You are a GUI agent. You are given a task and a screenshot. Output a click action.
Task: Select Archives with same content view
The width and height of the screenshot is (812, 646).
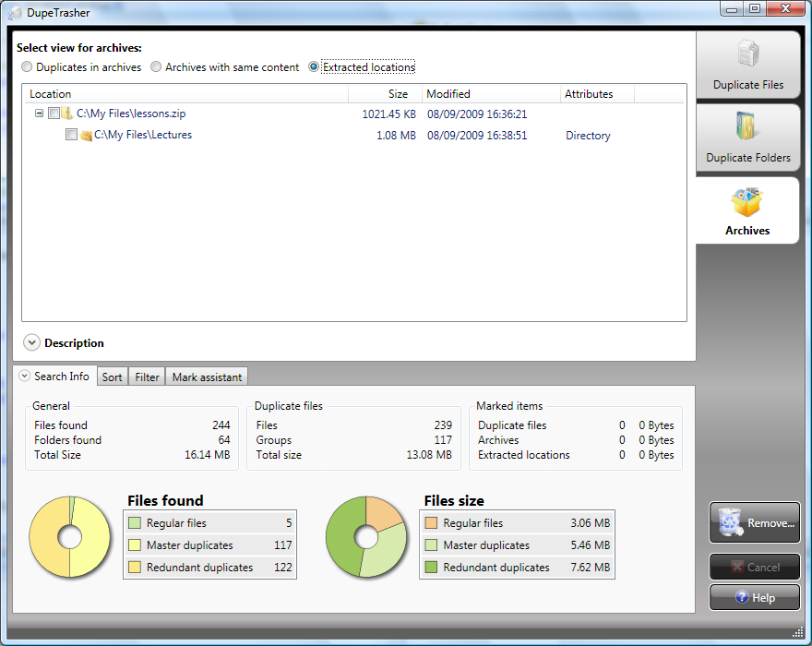tap(156, 66)
